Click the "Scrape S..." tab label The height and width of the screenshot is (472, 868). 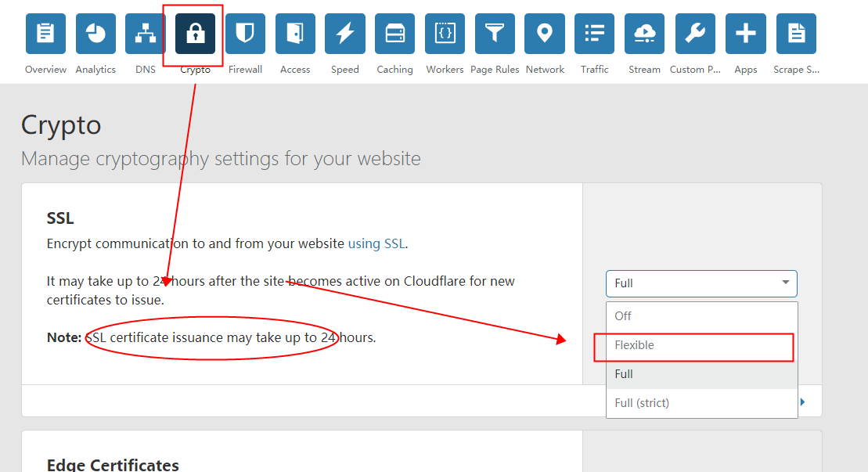point(796,69)
